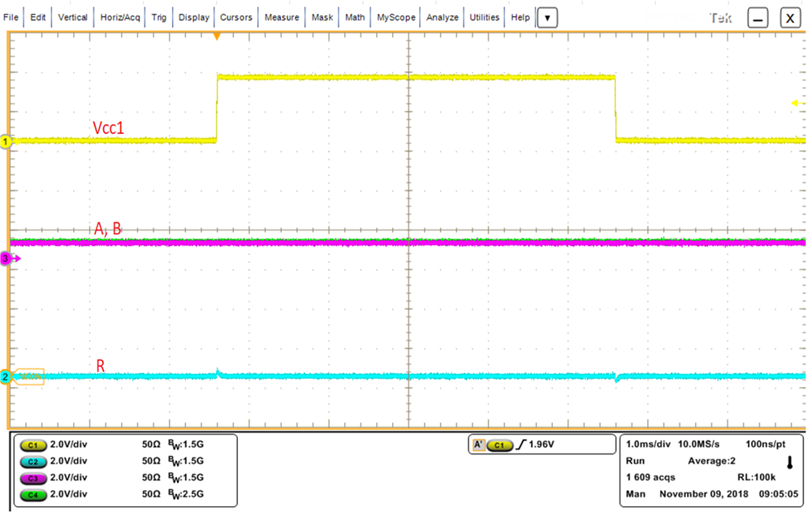The width and height of the screenshot is (812, 516).
Task: Toggle the Man trigger mode indicator
Action: point(634,493)
